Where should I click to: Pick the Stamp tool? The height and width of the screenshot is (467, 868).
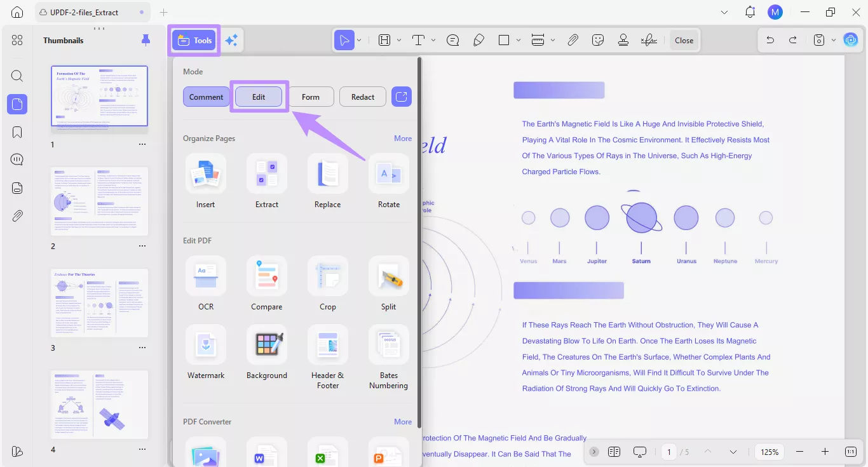coord(623,39)
